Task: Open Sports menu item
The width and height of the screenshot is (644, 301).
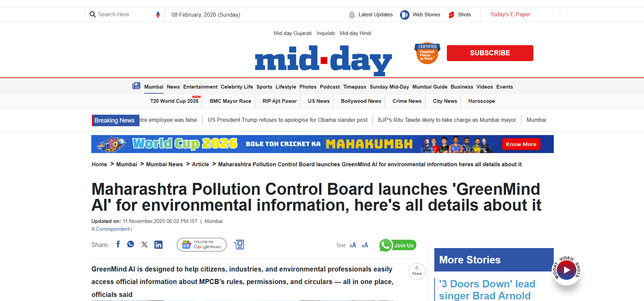Action: tap(264, 87)
